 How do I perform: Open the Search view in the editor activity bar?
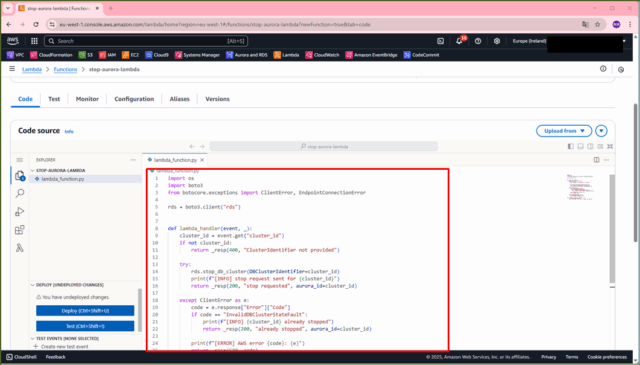(20, 193)
